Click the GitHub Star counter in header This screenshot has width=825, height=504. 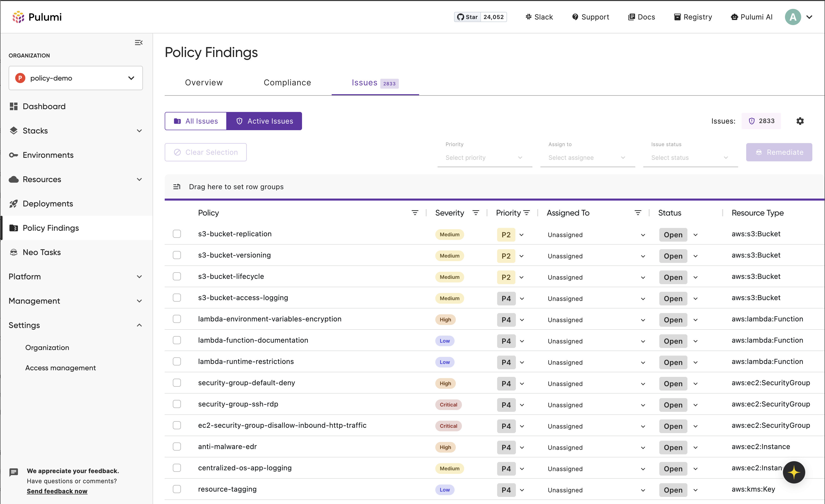click(480, 17)
